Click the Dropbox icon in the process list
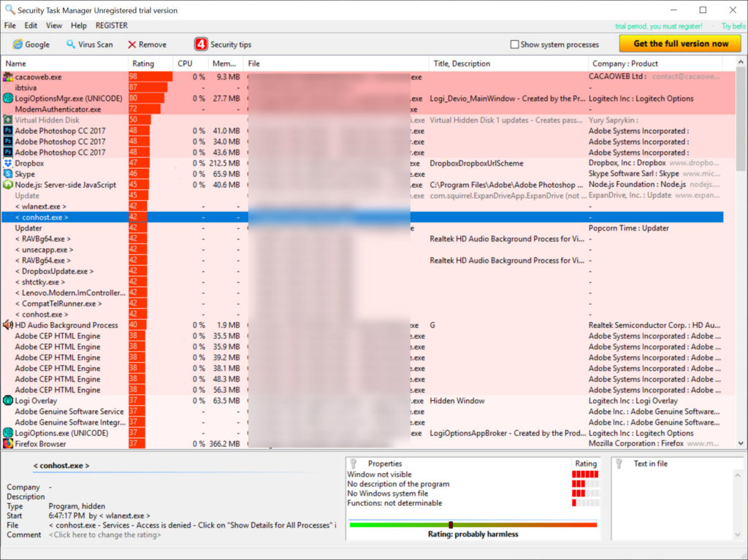748x560 pixels. pos(8,164)
